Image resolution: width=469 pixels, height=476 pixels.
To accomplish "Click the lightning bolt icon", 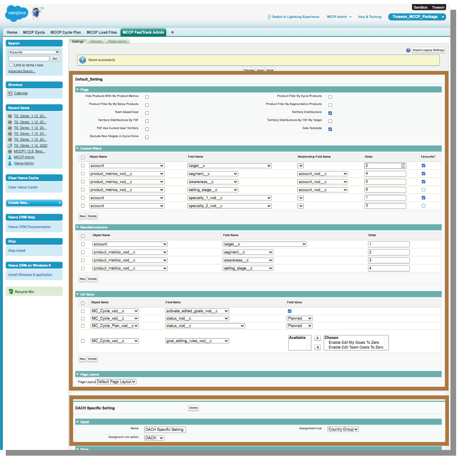I will [x=269, y=17].
